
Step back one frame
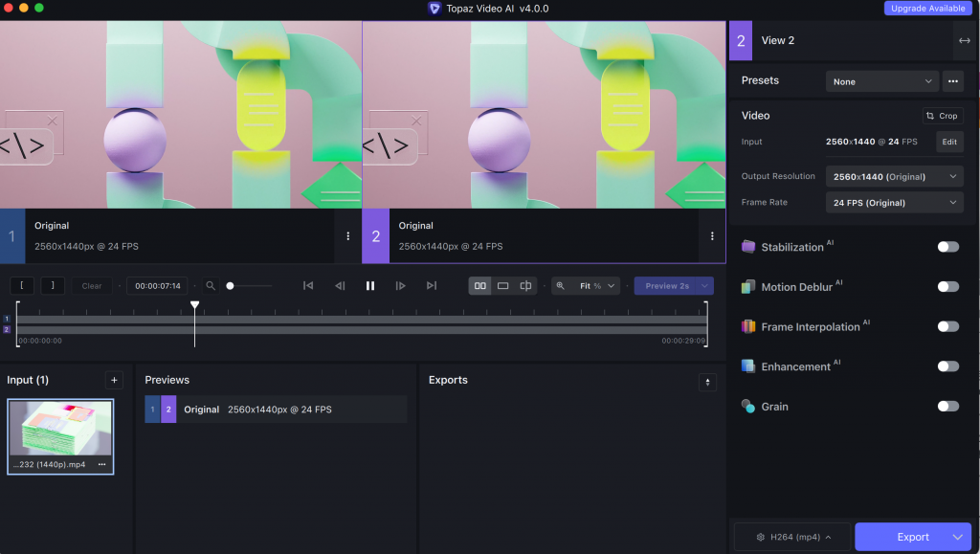tap(338, 285)
